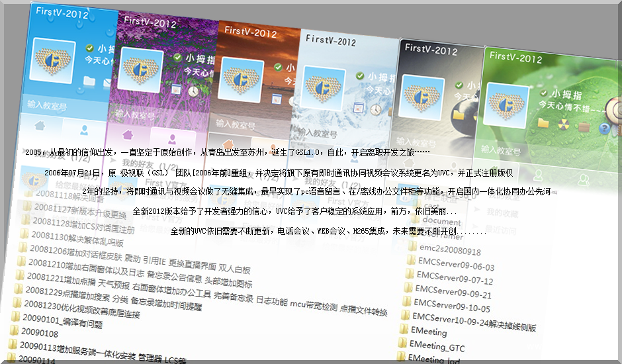Select the home tab in the purple window

(127, 135)
